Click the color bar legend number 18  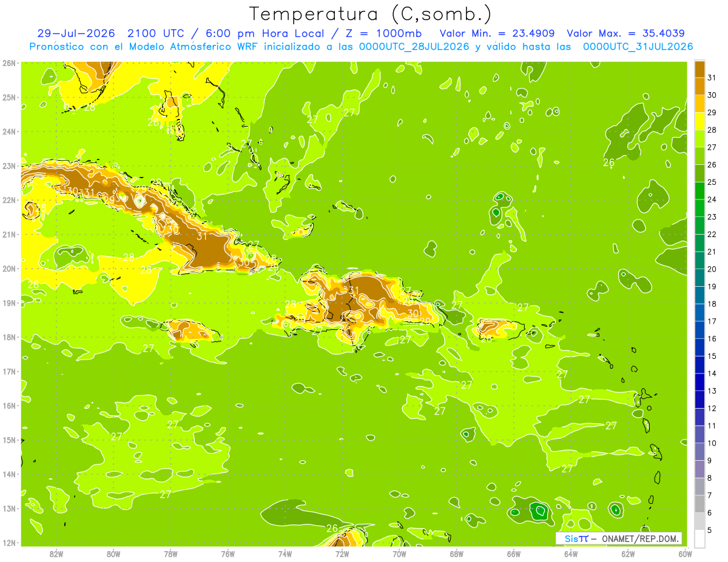(712, 304)
